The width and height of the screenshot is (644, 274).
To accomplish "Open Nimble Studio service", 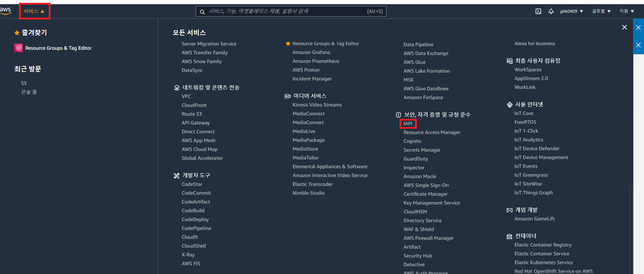I will (x=308, y=193).
